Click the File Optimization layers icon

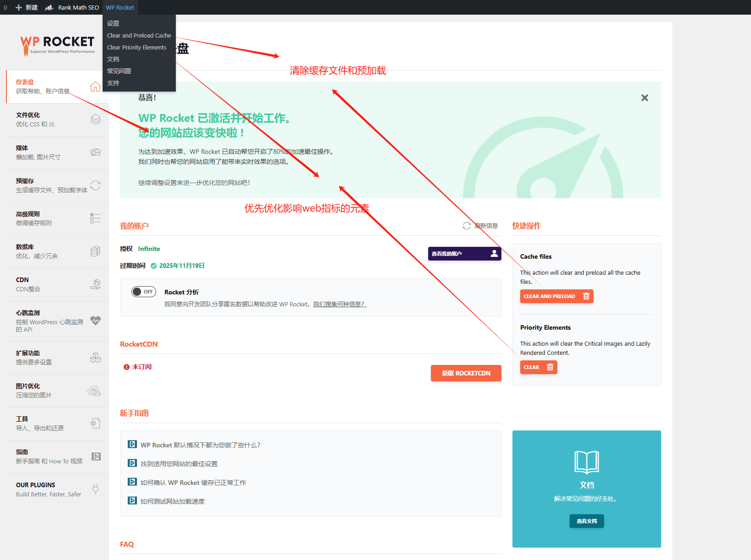click(95, 120)
